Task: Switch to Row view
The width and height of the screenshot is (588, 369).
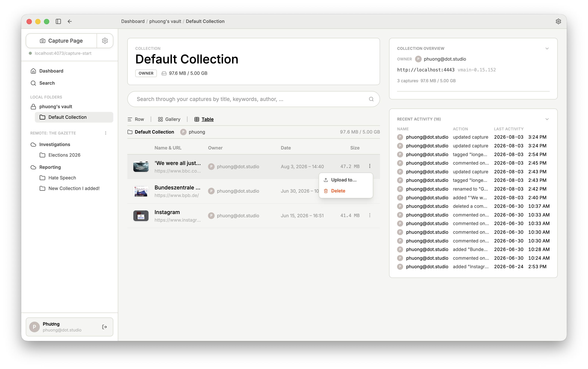Action: (136, 119)
